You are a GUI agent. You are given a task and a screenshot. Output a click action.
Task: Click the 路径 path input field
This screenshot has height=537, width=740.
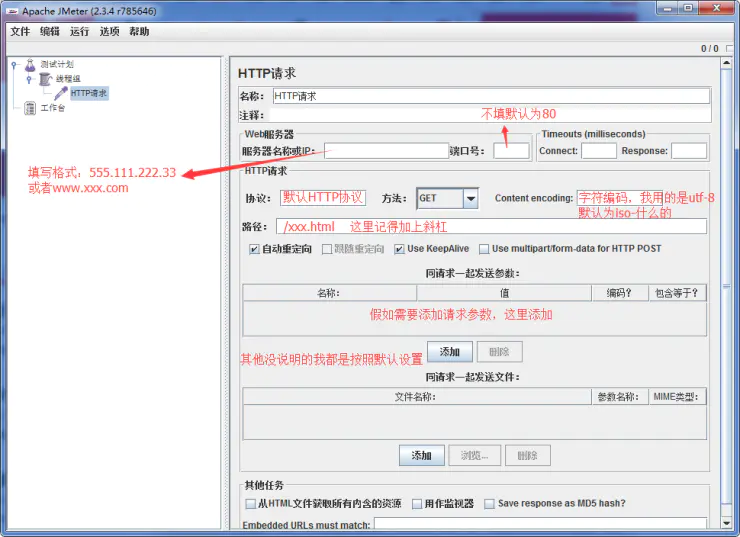tap(491, 227)
